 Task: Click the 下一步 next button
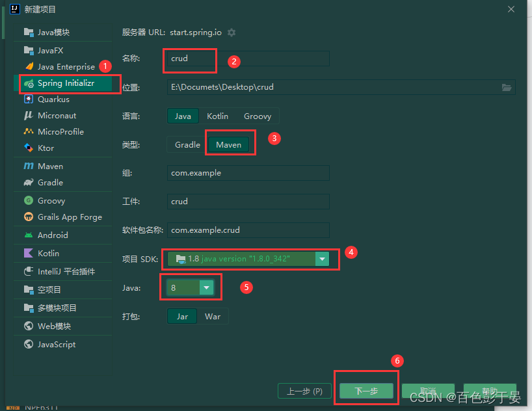pyautogui.click(x=366, y=391)
